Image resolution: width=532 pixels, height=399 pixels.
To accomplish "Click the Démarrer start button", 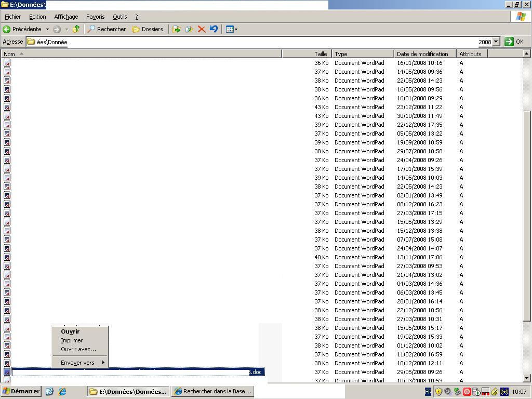I will tap(21, 391).
